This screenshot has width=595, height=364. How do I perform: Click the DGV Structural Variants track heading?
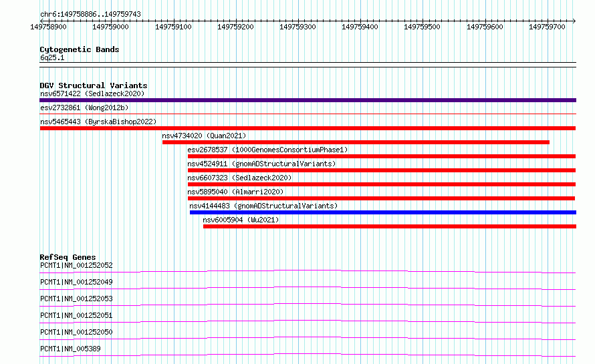click(94, 85)
